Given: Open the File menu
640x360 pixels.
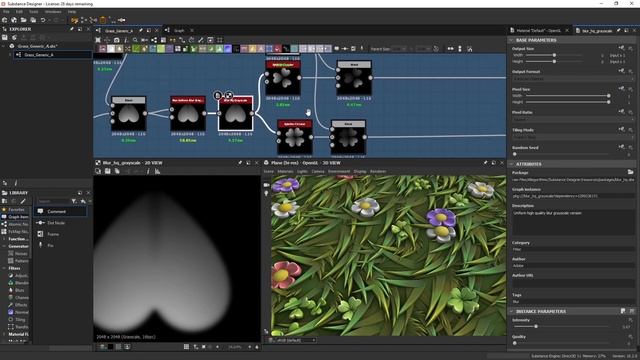Looking at the screenshot, I should pyautogui.click(x=6, y=12).
